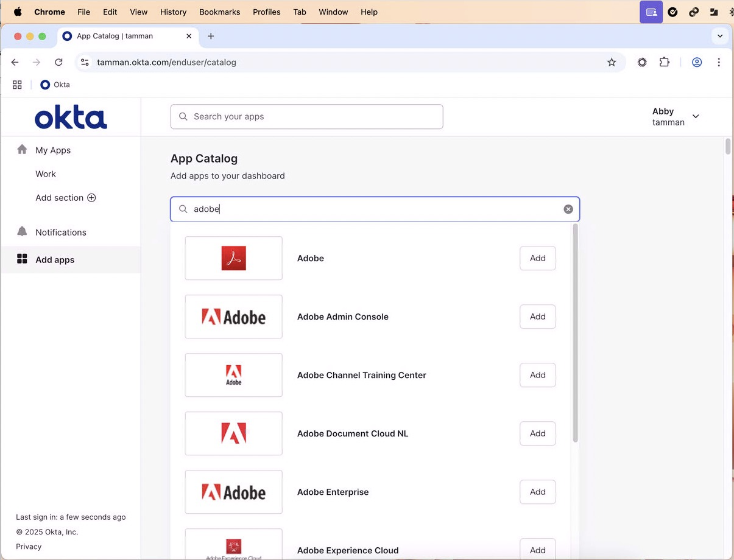
Task: Open the Profiles menu
Action: tap(267, 12)
